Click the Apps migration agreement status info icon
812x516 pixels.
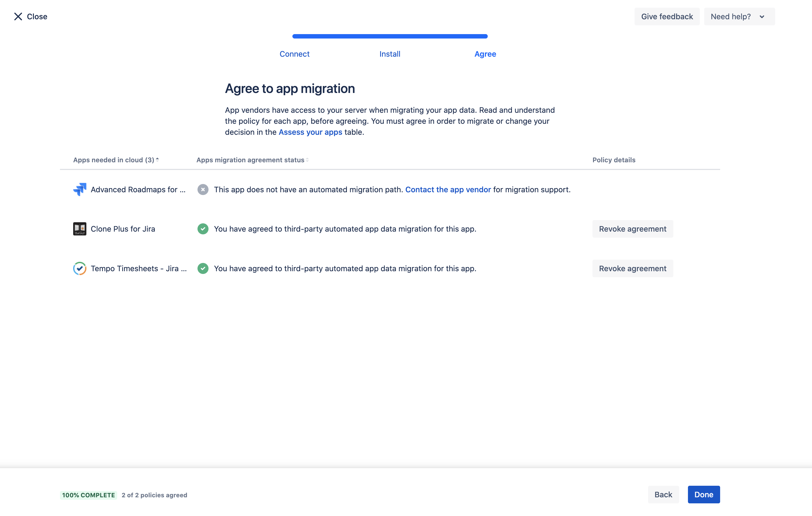(308, 160)
